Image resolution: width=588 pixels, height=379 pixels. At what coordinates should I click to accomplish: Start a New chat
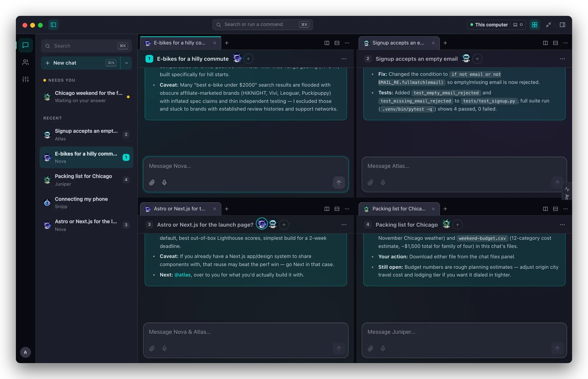pos(81,63)
